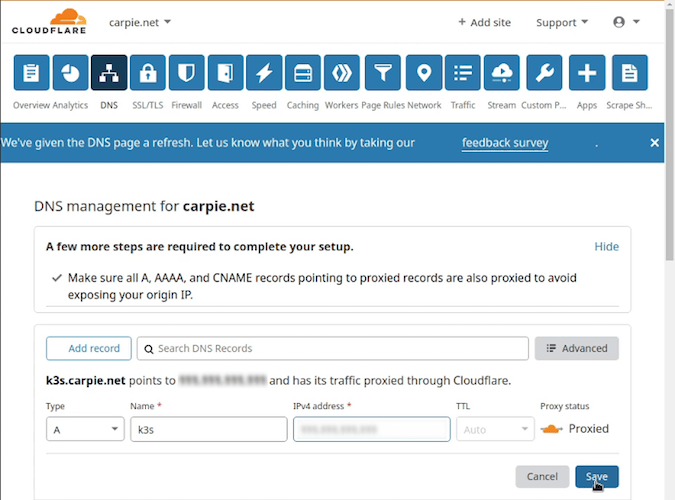675x500 pixels.
Task: Open the Firewall shield icon
Action: (x=187, y=73)
